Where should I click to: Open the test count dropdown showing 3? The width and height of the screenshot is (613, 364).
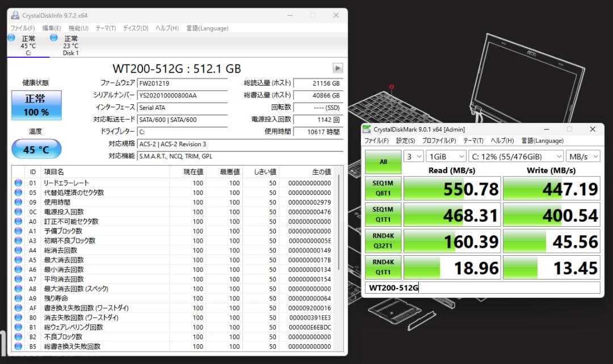pyautogui.click(x=413, y=156)
